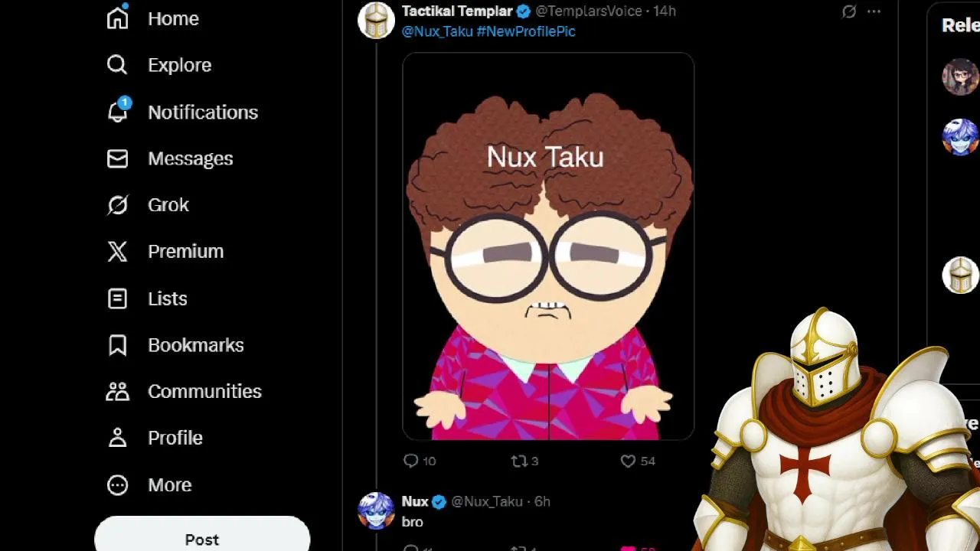Open the @Nux_Taku mention link
980x551 pixels.
point(437,31)
